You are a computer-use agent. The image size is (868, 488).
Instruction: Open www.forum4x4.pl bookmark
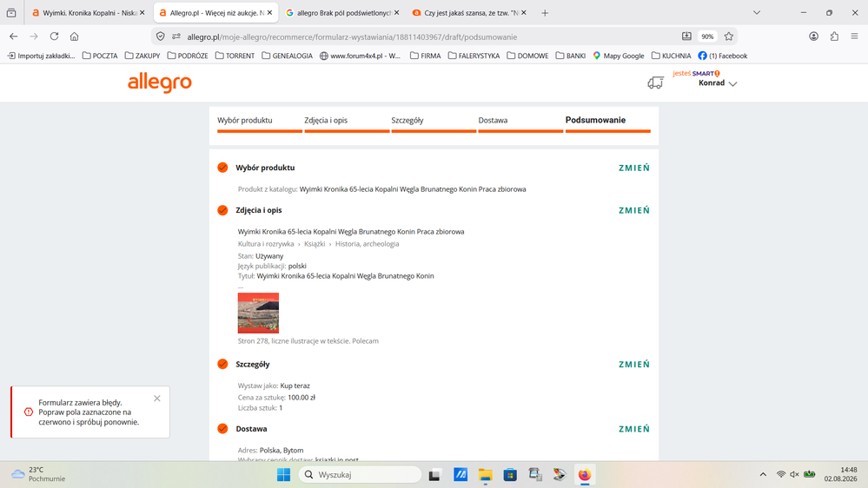coord(361,56)
